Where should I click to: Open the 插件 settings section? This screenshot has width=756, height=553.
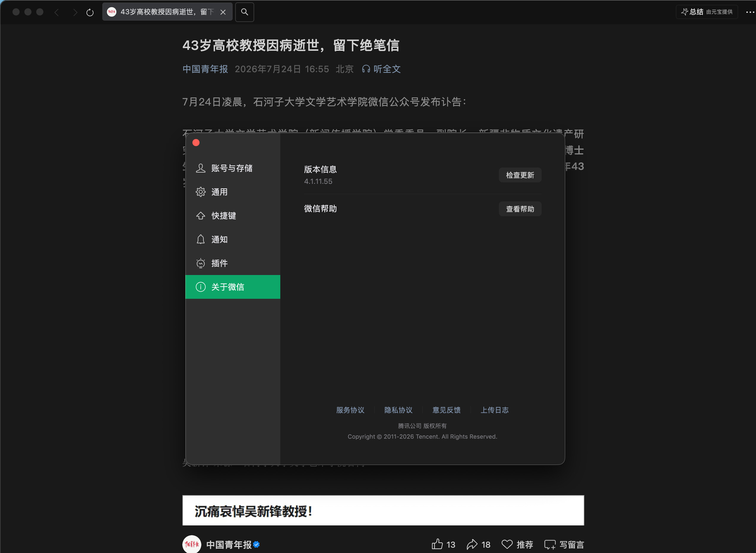point(233,263)
